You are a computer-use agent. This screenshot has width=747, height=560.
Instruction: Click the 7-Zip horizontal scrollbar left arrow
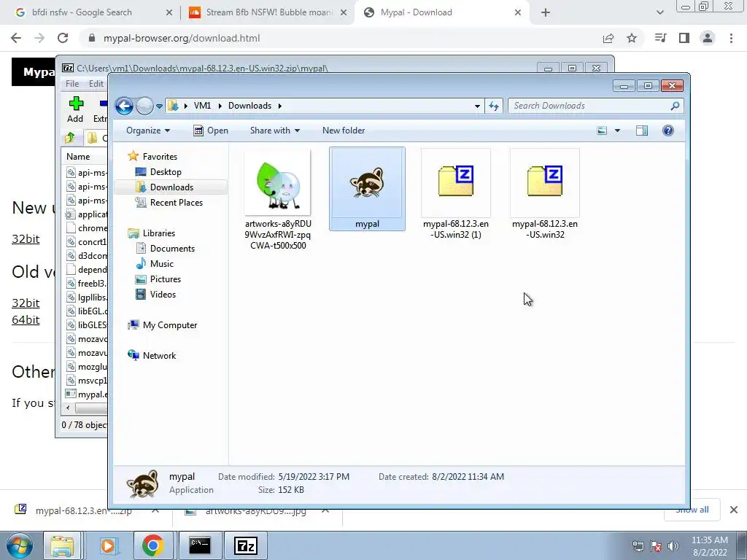tap(68, 408)
